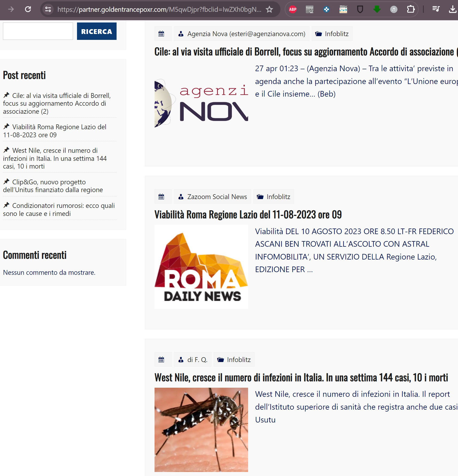This screenshot has width=458, height=476.
Task: Open the media controls icon
Action: (x=436, y=10)
